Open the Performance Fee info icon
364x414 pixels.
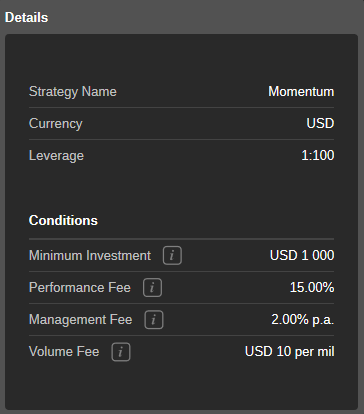point(152,288)
